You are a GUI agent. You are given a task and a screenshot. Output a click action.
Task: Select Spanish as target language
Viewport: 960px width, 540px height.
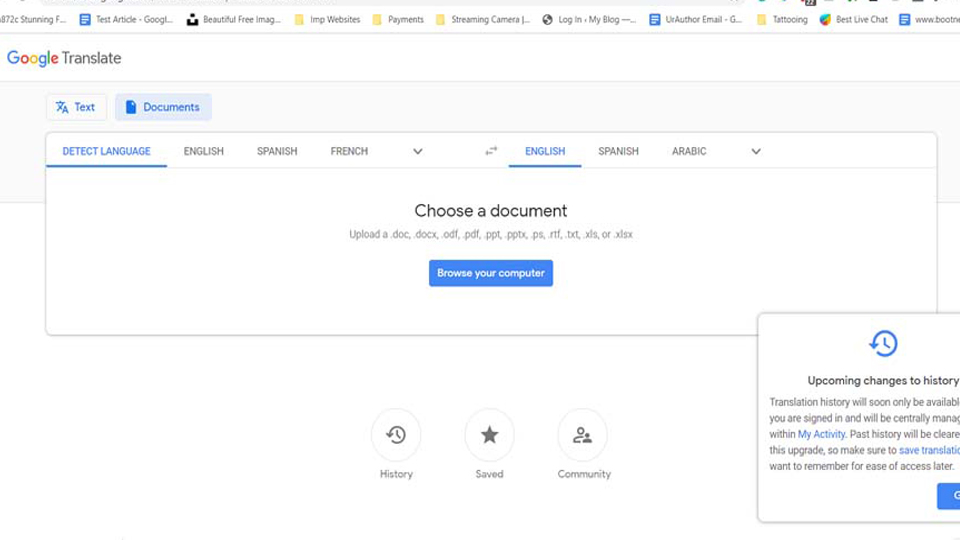coord(618,151)
